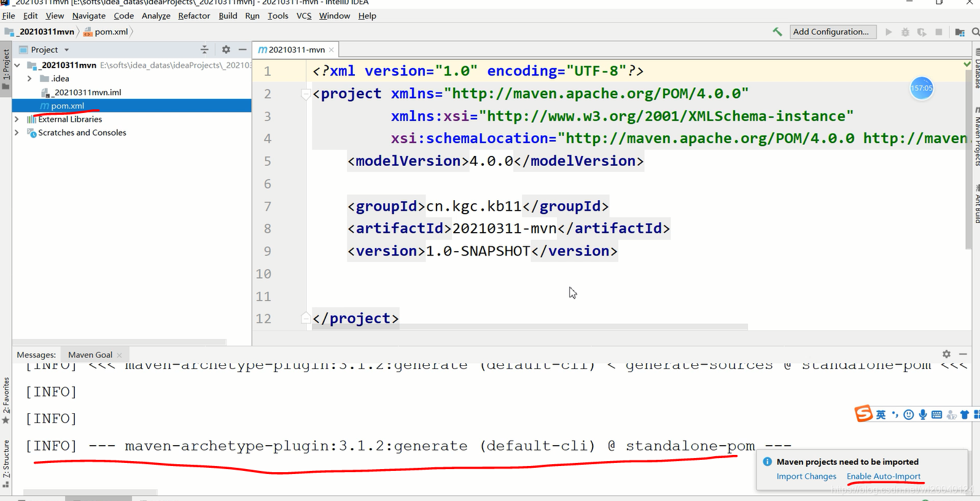Click the Sogou microphone voice icon

(923, 415)
